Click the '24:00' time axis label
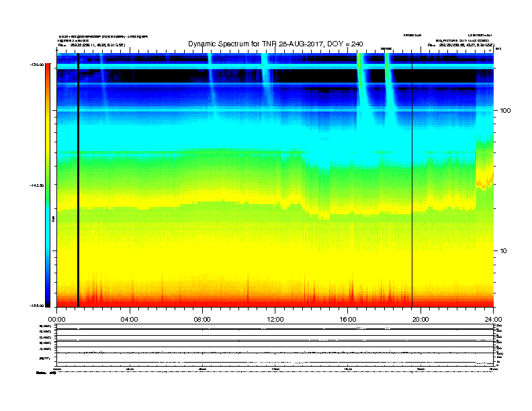This screenshot has height=411, width=532. tap(493, 320)
